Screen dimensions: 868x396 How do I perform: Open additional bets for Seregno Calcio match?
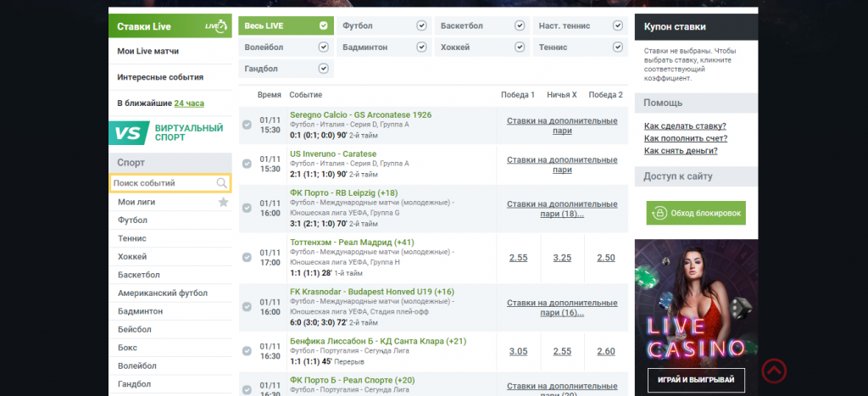(562, 125)
